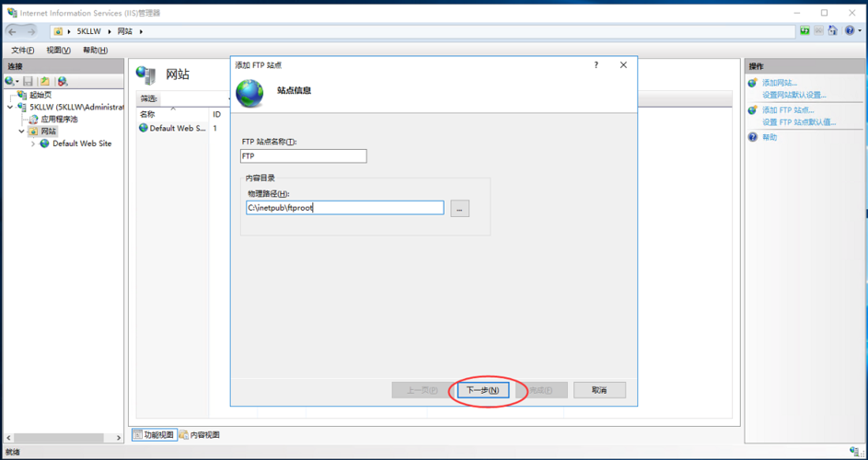Select the 起始页 tree node
Screen dimensions: 868x460
click(x=41, y=95)
